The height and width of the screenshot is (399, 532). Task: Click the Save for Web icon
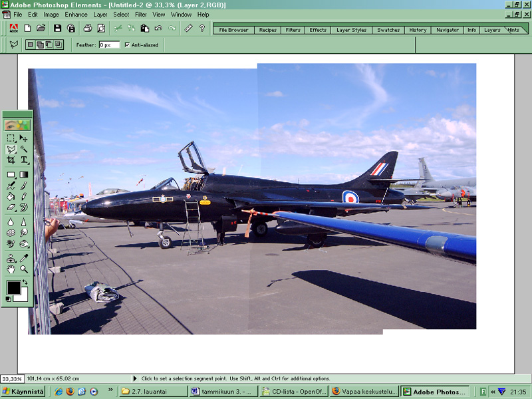pos(71,28)
